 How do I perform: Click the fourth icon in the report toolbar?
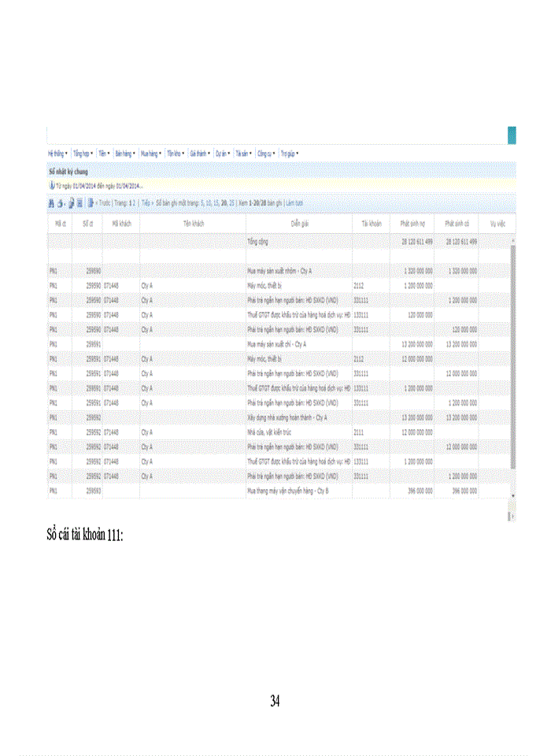(79, 202)
